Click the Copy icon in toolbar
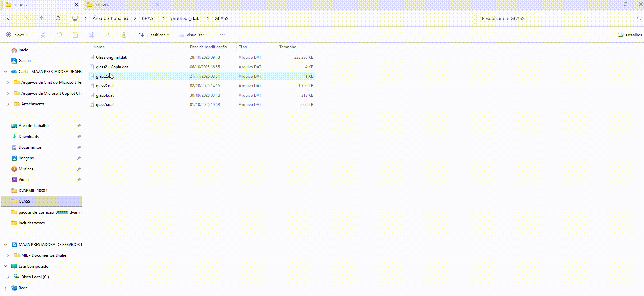 pyautogui.click(x=59, y=35)
